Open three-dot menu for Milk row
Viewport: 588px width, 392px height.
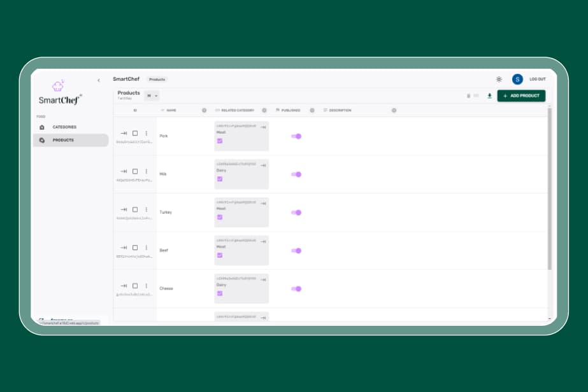[x=147, y=171]
